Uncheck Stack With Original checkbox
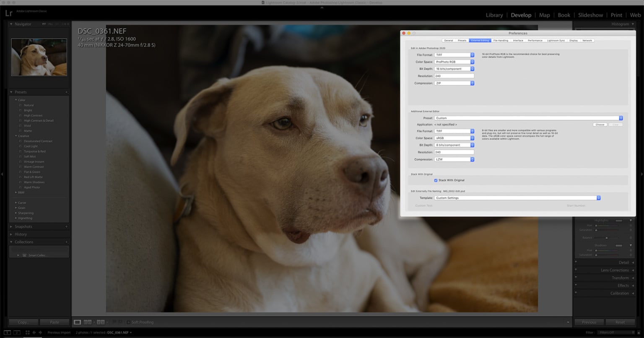Viewport: 644px width, 338px height. click(436, 180)
